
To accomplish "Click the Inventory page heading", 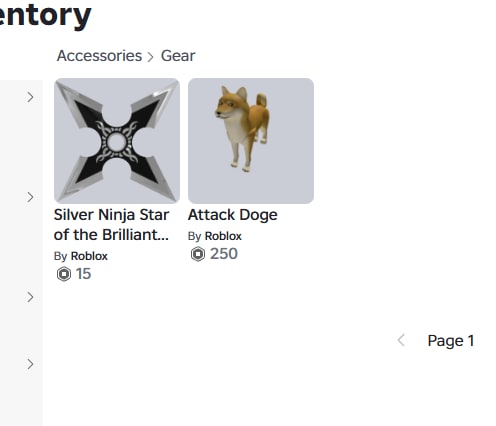I will point(45,15).
